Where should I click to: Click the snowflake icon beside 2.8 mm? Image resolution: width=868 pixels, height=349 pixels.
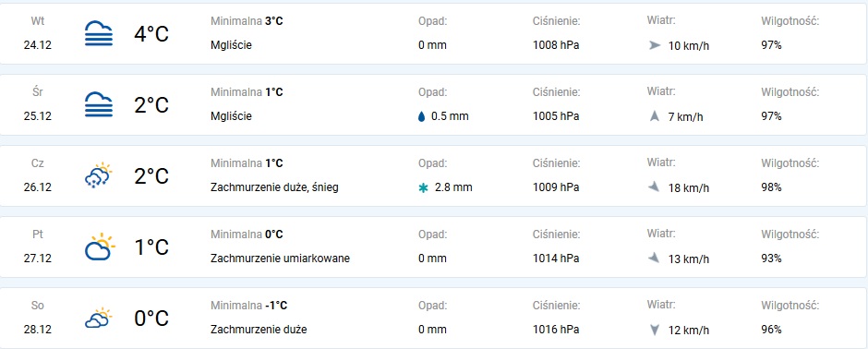pyautogui.click(x=424, y=188)
